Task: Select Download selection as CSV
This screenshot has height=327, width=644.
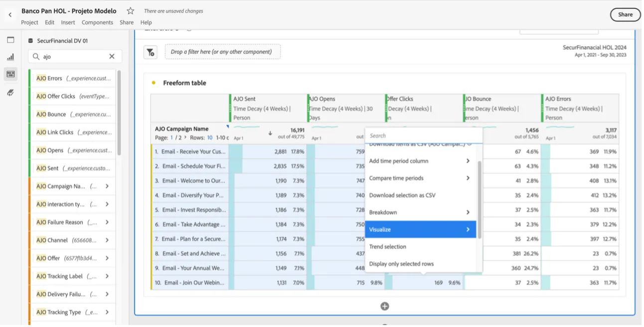Action: [x=421, y=195]
